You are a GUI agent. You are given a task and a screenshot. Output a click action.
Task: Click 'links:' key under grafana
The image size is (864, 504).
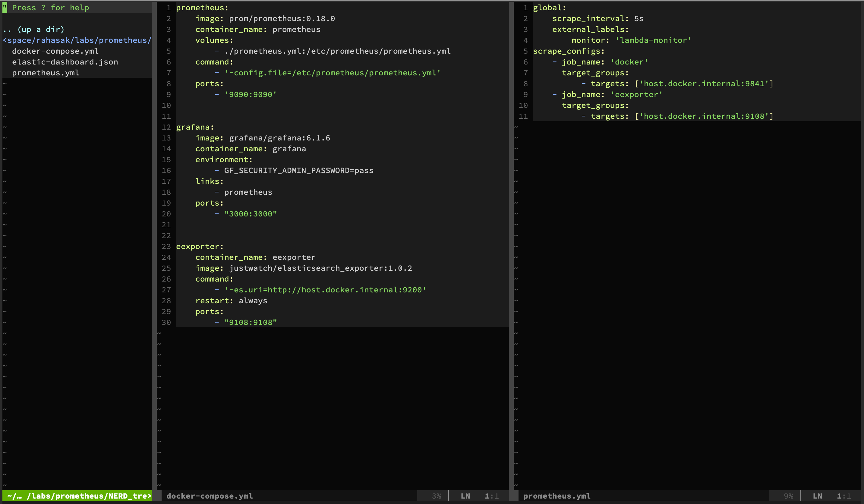click(210, 181)
